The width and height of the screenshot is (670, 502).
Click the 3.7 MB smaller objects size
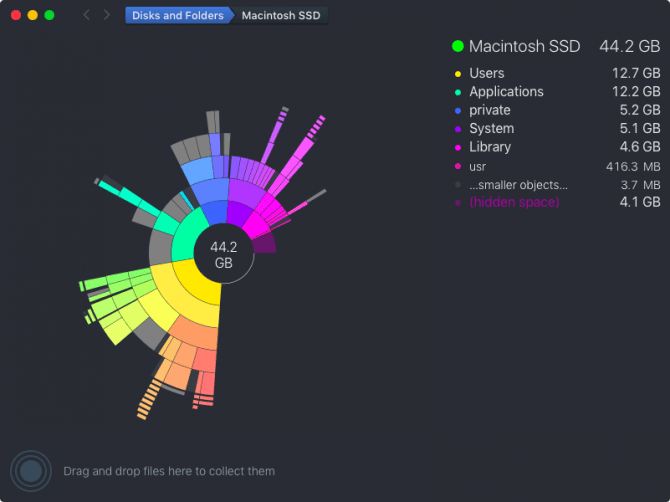(640, 185)
